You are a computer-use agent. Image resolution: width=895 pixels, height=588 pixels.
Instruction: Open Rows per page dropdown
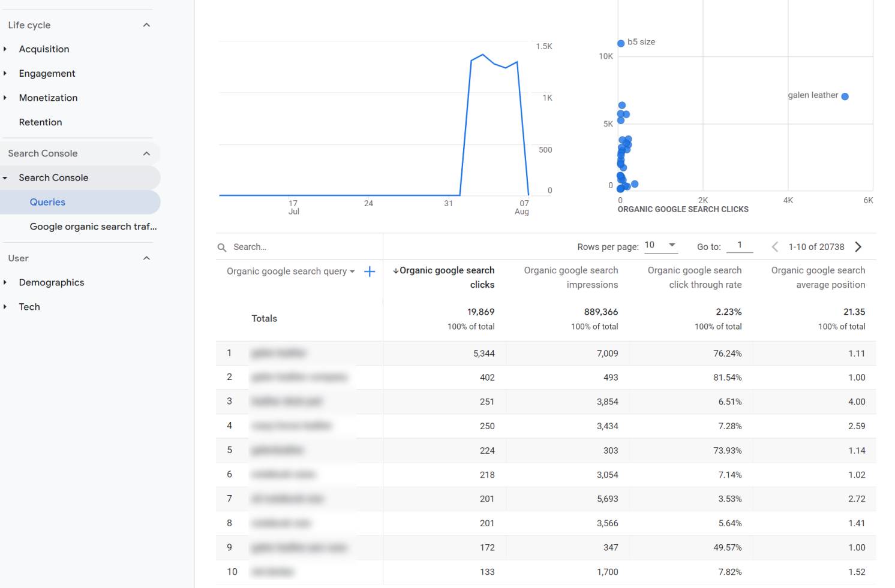pyautogui.click(x=660, y=245)
